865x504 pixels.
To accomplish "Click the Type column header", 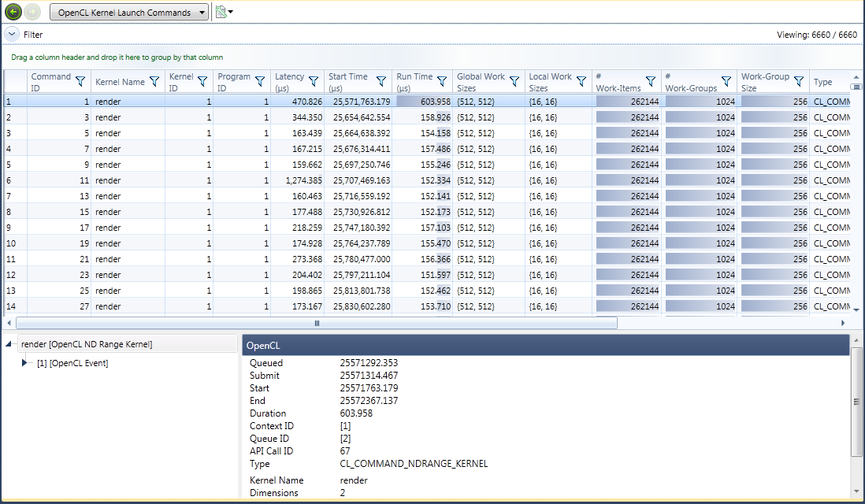I will pos(823,82).
